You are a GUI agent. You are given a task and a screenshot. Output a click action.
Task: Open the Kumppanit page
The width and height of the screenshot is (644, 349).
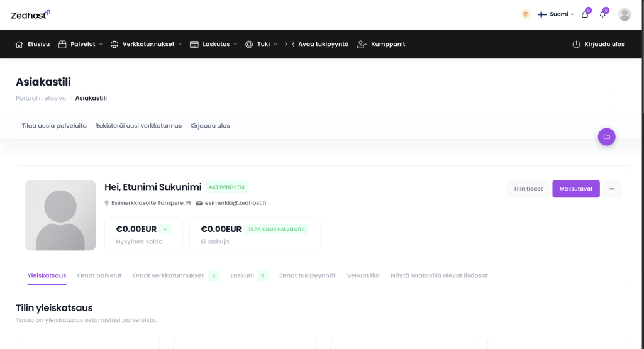pyautogui.click(x=381, y=44)
